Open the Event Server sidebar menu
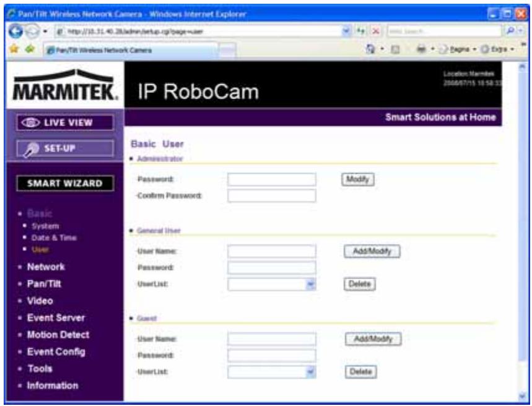 56,318
